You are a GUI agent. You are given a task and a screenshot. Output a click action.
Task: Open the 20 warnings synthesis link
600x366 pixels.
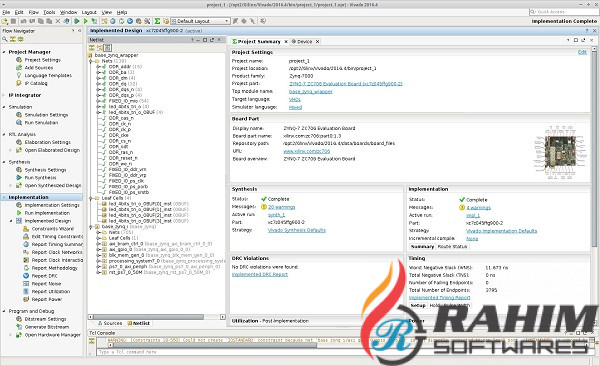click(281, 207)
